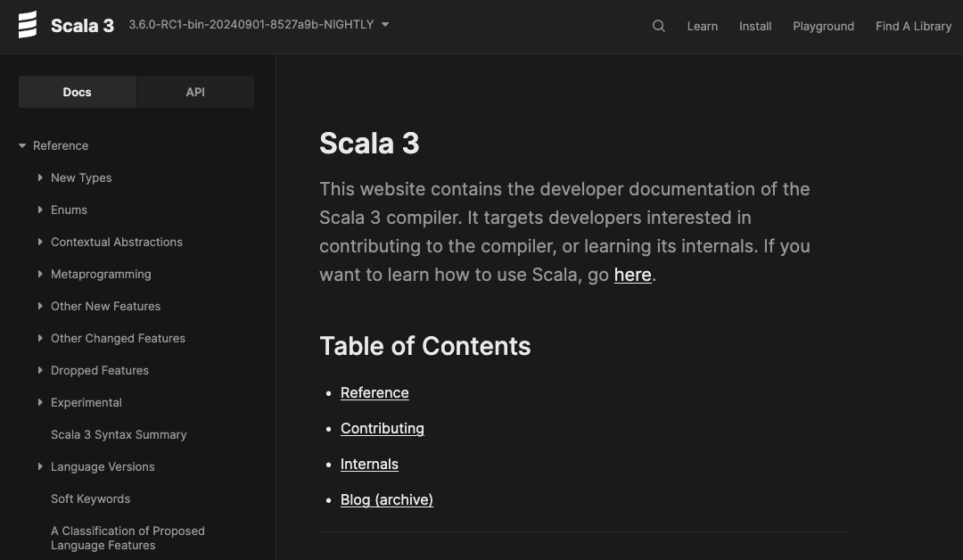
Task: Follow the 'here' link in the intro
Action: click(x=632, y=275)
